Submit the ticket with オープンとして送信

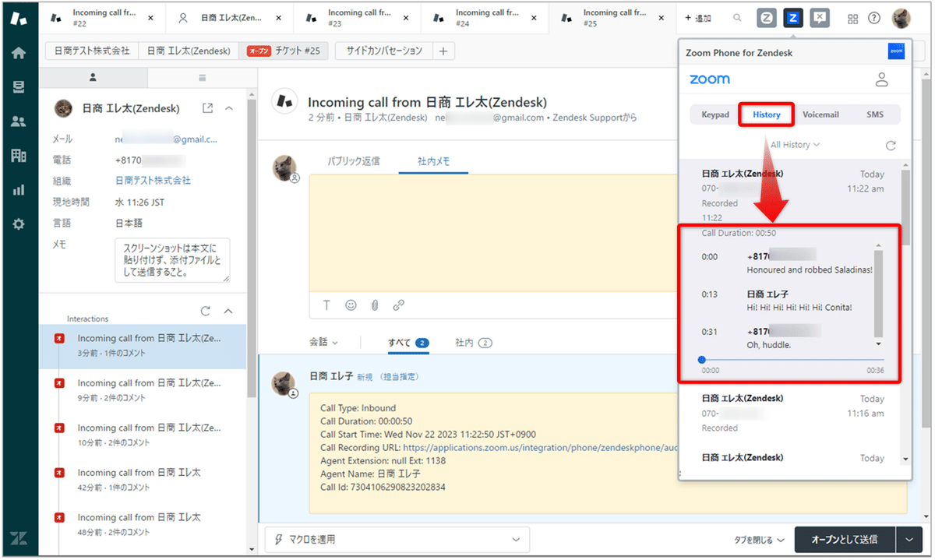(x=845, y=540)
